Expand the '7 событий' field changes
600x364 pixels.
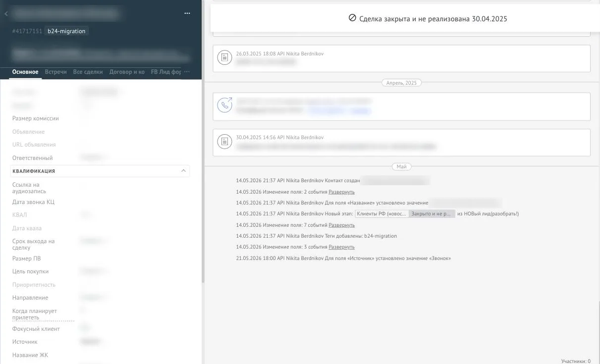pos(341,225)
